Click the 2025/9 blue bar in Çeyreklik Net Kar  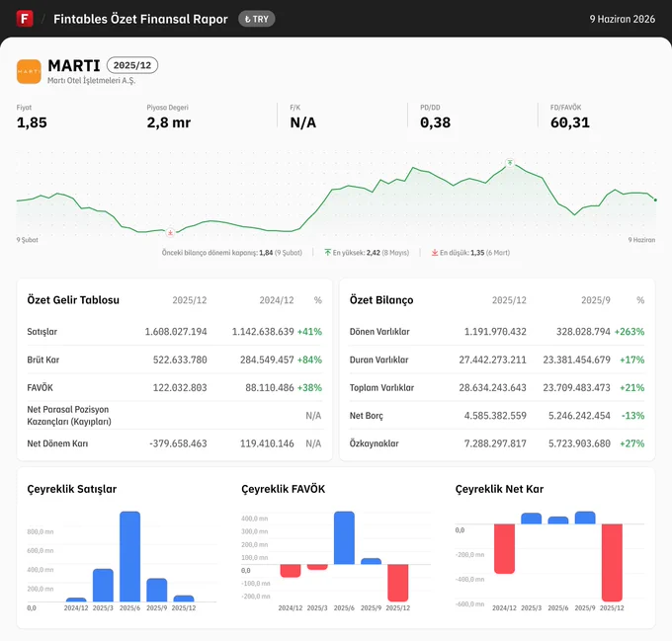point(585,518)
